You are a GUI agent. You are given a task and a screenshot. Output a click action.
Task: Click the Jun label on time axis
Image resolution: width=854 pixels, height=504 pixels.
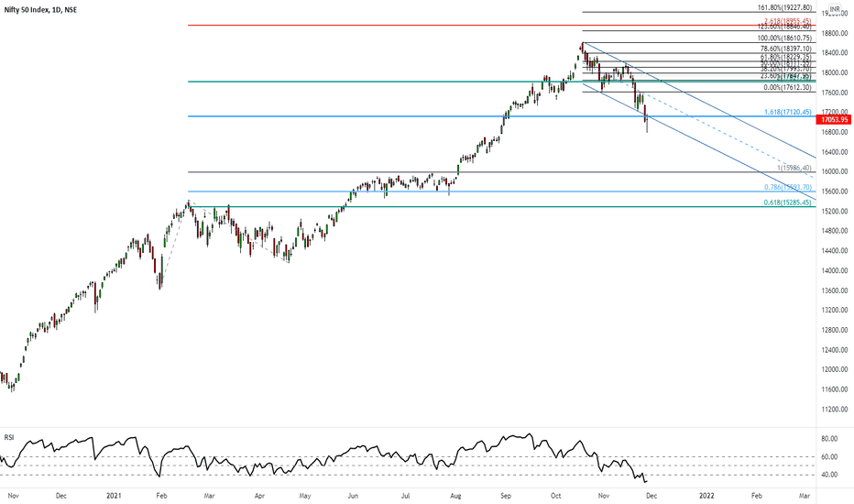pos(353,496)
